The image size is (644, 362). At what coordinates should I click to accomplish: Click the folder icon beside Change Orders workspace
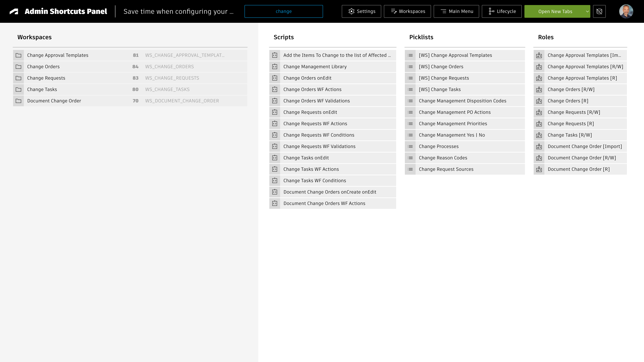18,67
